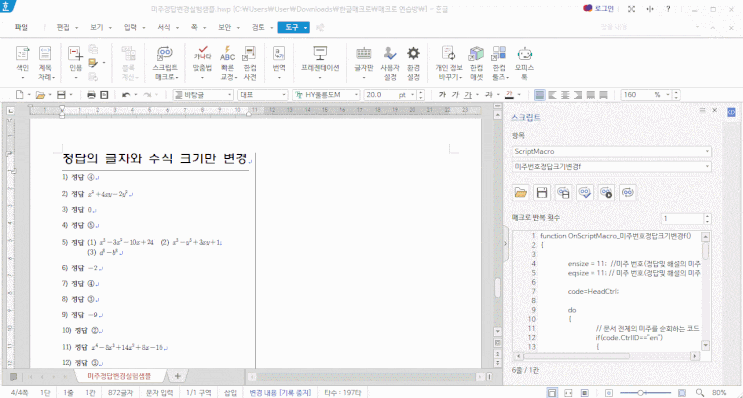Open the 글자판 keyboard layout tool

click(363, 63)
